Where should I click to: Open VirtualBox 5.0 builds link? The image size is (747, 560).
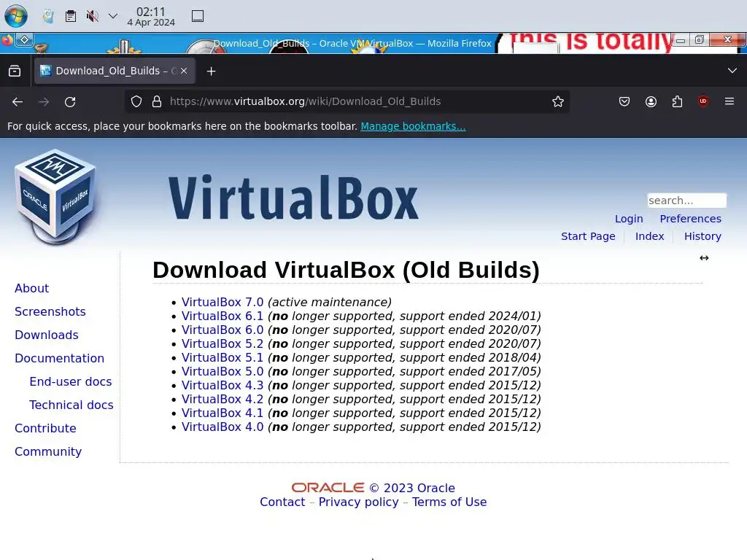[x=222, y=371]
